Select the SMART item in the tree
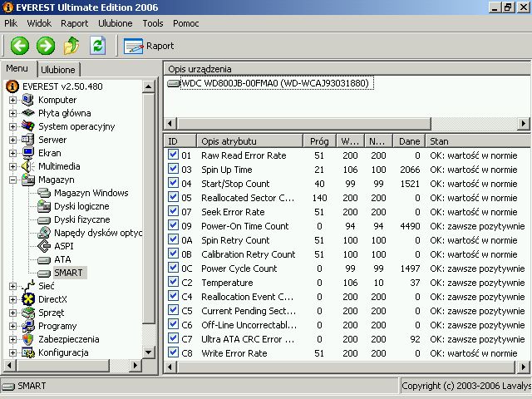532x399 pixels. click(68, 273)
